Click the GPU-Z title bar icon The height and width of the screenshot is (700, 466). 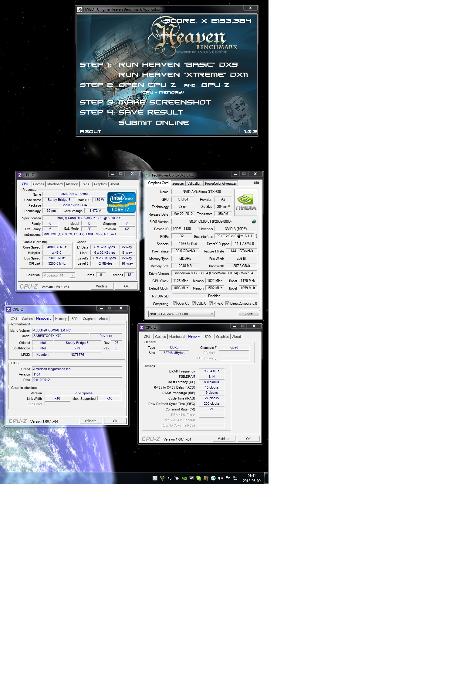pos(147,175)
